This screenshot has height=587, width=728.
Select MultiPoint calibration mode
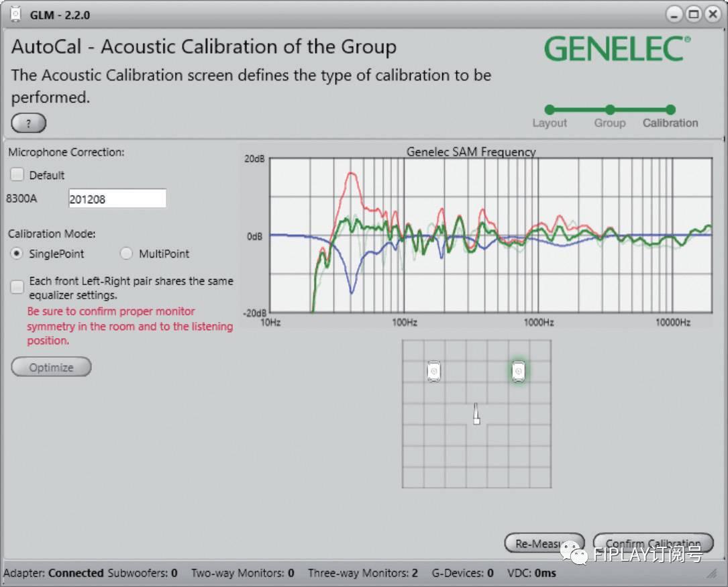coord(126,254)
